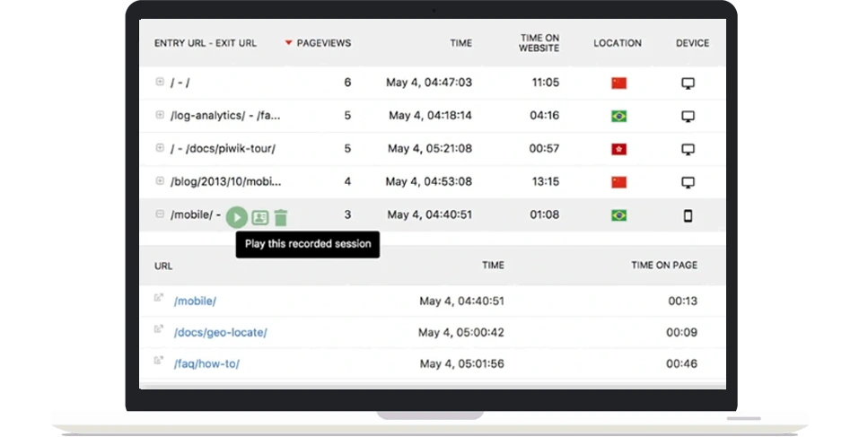Expand the /blog/2013/10/mobi... session row

click(x=160, y=181)
